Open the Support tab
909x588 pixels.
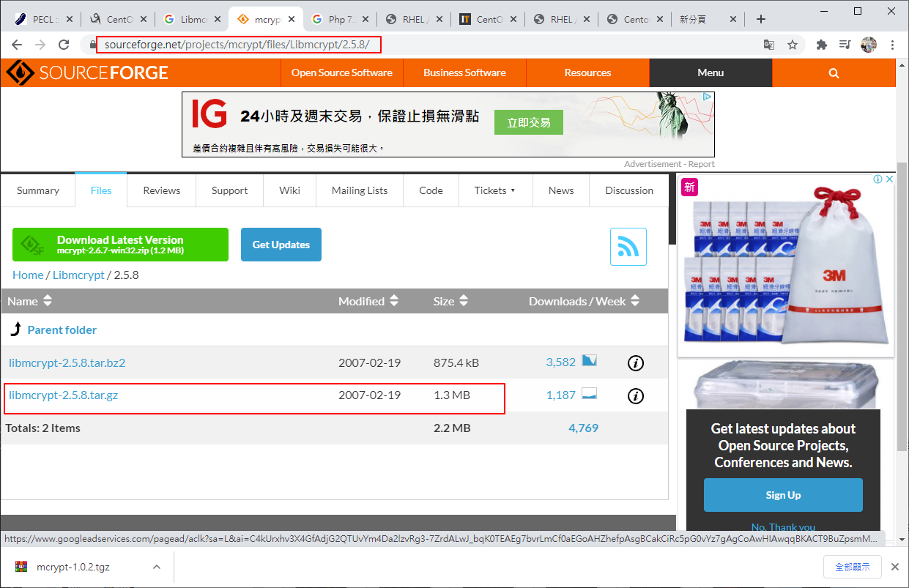[x=230, y=190]
